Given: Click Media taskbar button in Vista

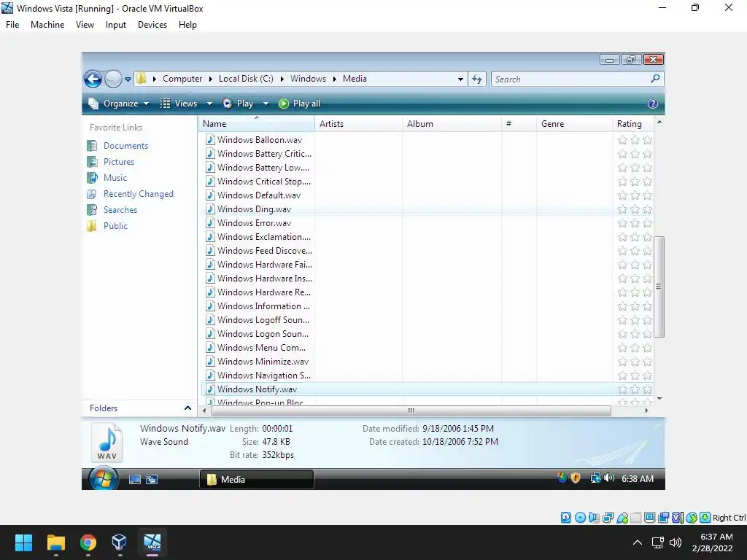Looking at the screenshot, I should [256, 480].
